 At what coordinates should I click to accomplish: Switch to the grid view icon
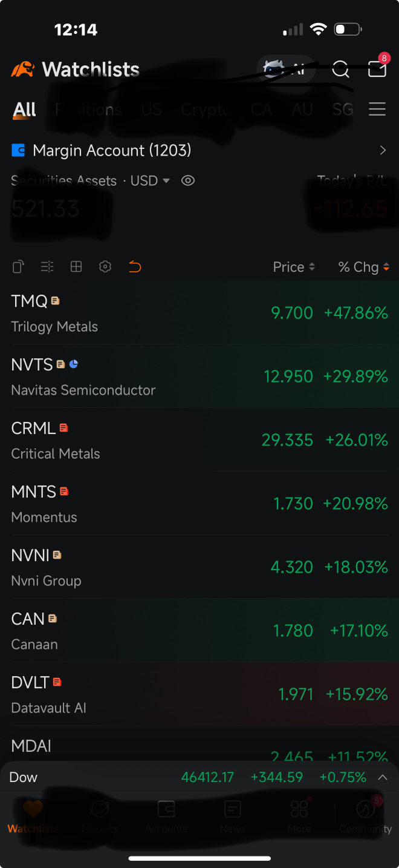76,267
